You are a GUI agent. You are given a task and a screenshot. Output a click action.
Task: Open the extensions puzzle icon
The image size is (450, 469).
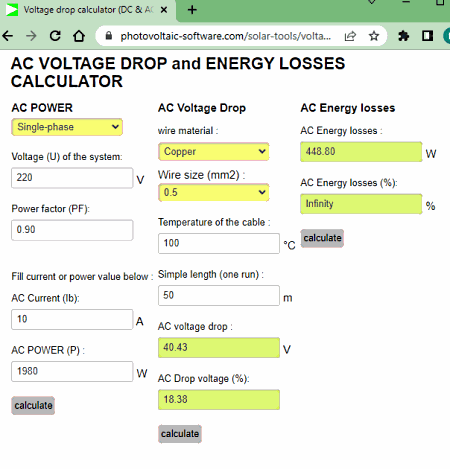click(x=403, y=36)
